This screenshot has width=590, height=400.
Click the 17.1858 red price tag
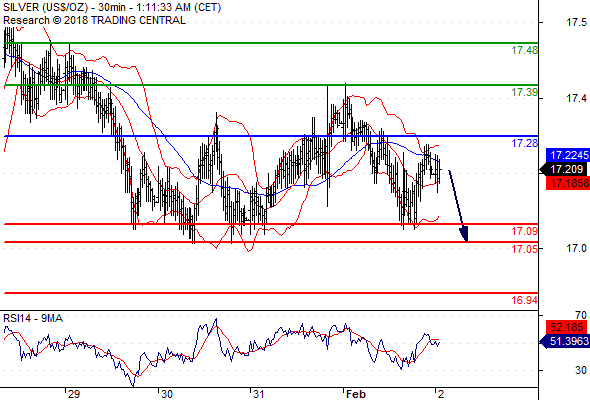567,184
